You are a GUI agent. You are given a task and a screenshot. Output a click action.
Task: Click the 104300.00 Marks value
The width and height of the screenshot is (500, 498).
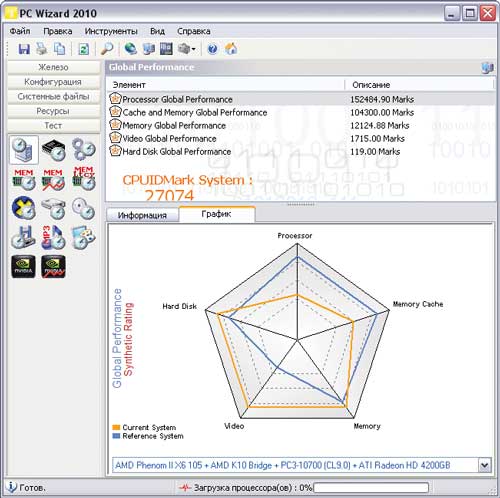click(382, 112)
